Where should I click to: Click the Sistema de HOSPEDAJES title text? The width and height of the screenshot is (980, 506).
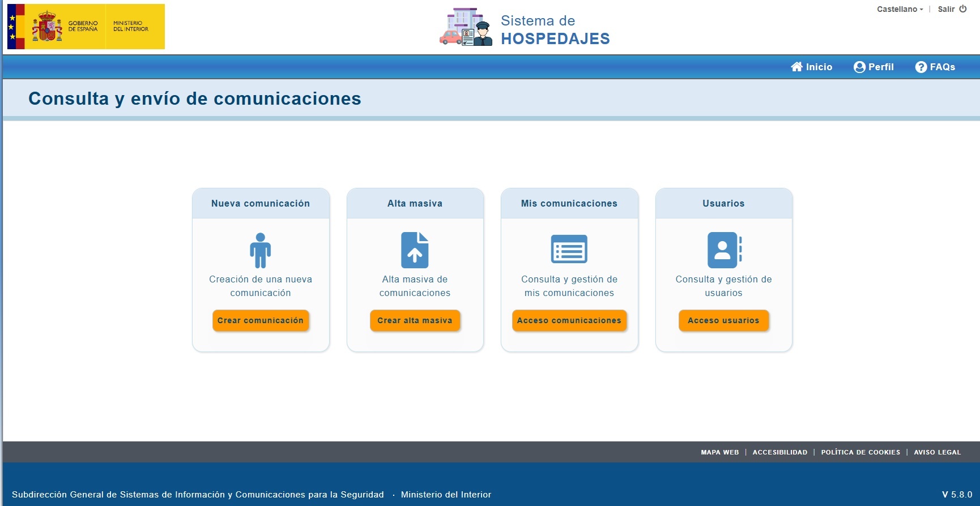click(x=555, y=30)
